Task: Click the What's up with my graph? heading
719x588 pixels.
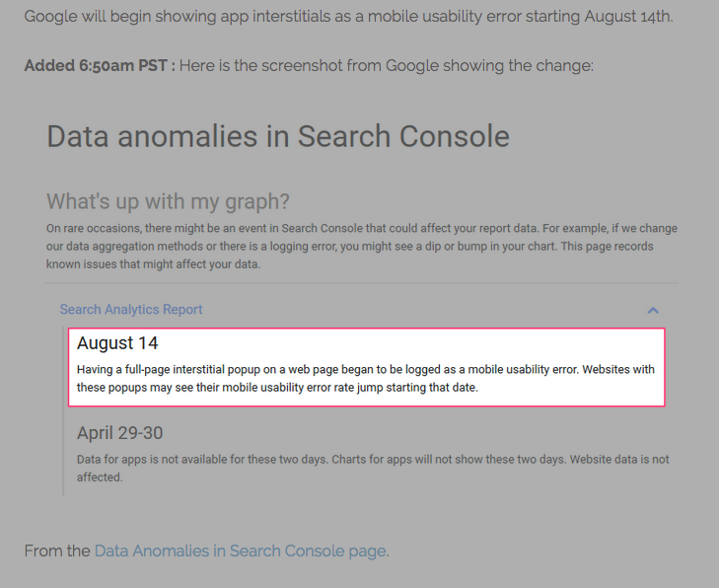Action: coord(168,201)
